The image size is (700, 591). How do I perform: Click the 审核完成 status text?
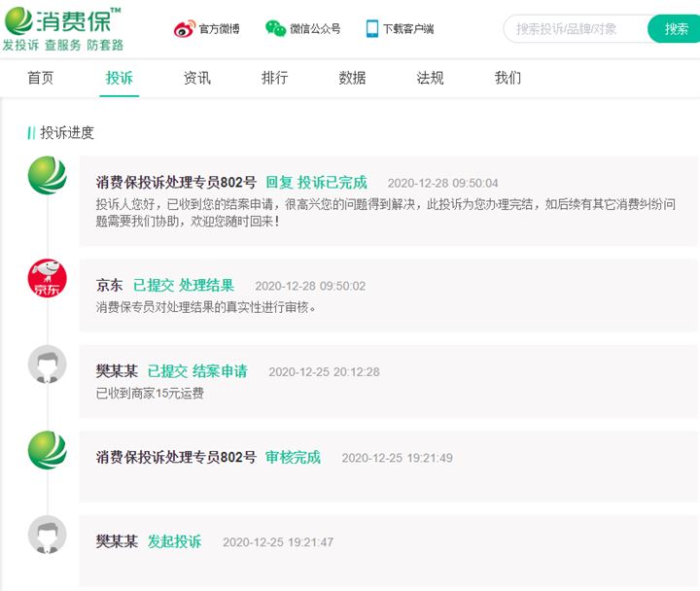293,457
